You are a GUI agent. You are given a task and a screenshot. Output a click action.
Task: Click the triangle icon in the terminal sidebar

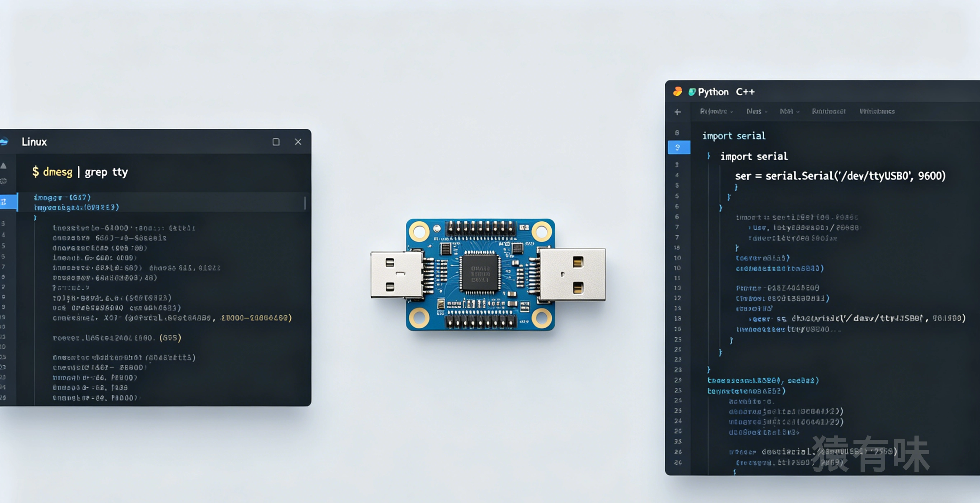[x=4, y=166]
